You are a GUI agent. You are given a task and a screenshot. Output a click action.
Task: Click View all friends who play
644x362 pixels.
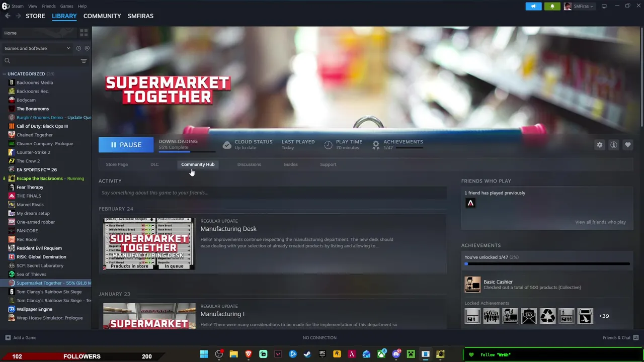coord(600,222)
